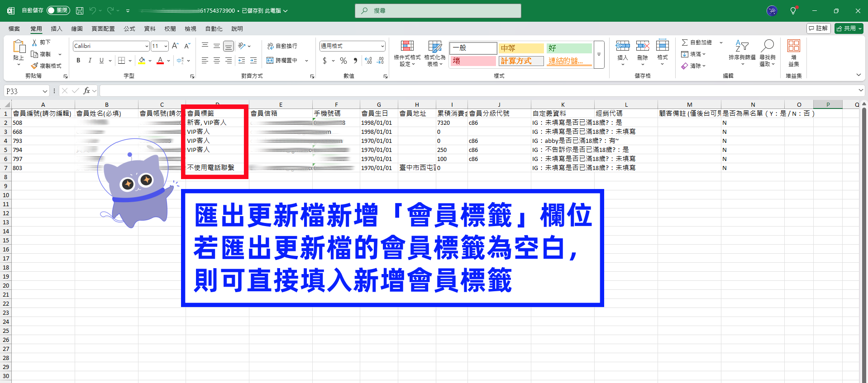This screenshot has height=383, width=868.
Task: Click the fill color bucket icon
Action: [x=142, y=60]
